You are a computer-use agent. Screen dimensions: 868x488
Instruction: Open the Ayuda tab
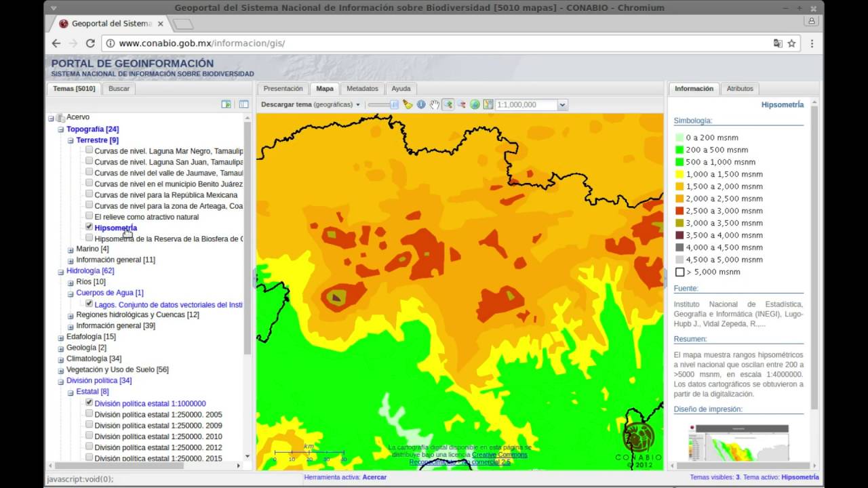click(401, 89)
